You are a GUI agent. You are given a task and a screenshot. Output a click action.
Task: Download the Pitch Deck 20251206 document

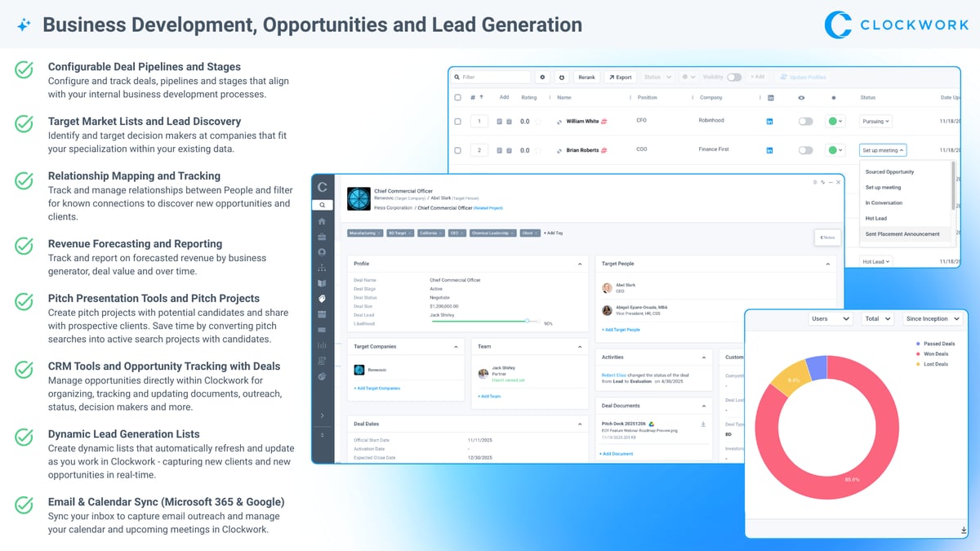point(703,424)
